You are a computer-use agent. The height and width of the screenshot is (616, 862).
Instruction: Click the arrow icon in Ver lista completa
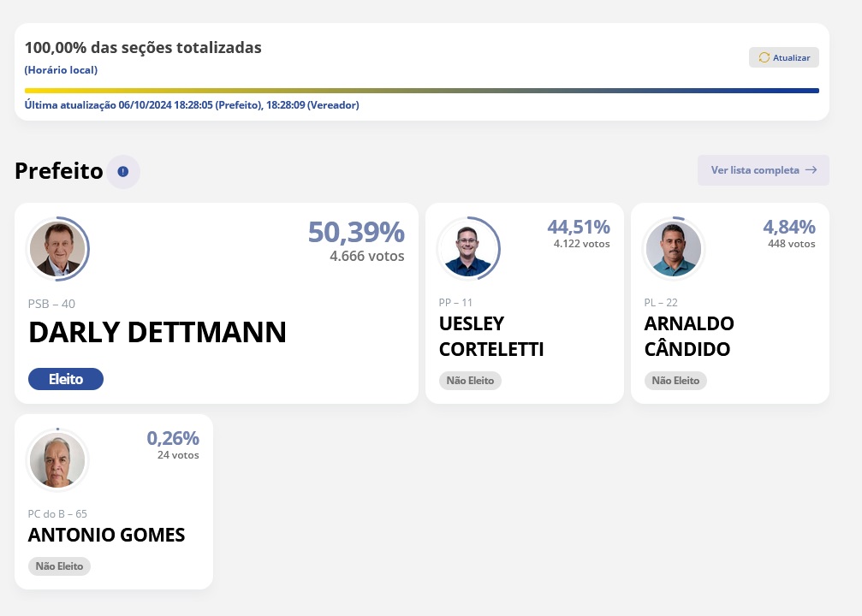click(x=811, y=170)
